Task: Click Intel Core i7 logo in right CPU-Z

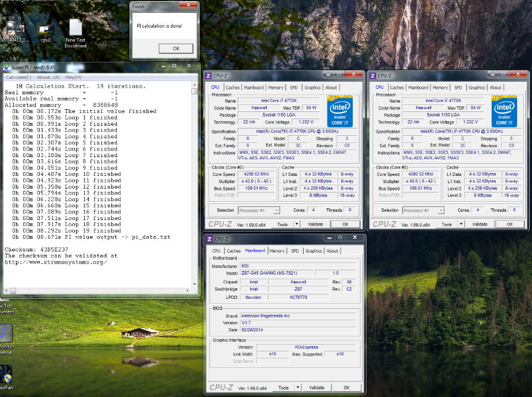Action: pyautogui.click(x=504, y=111)
